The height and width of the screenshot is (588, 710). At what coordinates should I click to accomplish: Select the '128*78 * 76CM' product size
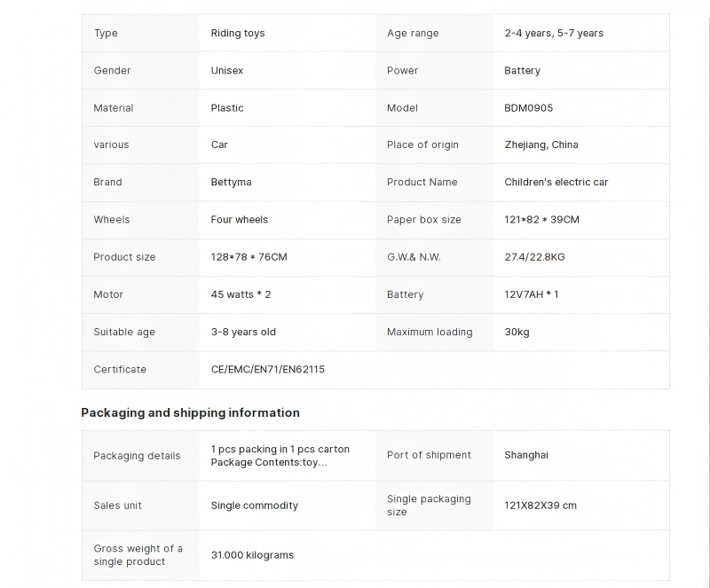click(x=248, y=257)
